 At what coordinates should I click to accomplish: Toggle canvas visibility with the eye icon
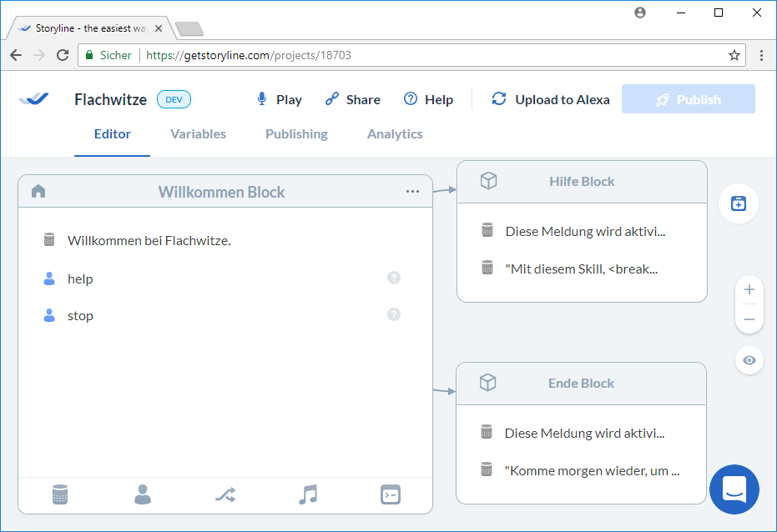click(749, 360)
